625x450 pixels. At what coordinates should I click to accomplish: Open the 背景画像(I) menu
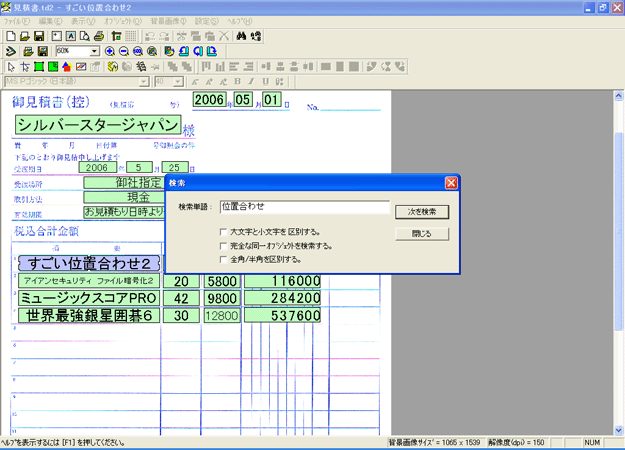pyautogui.click(x=168, y=21)
